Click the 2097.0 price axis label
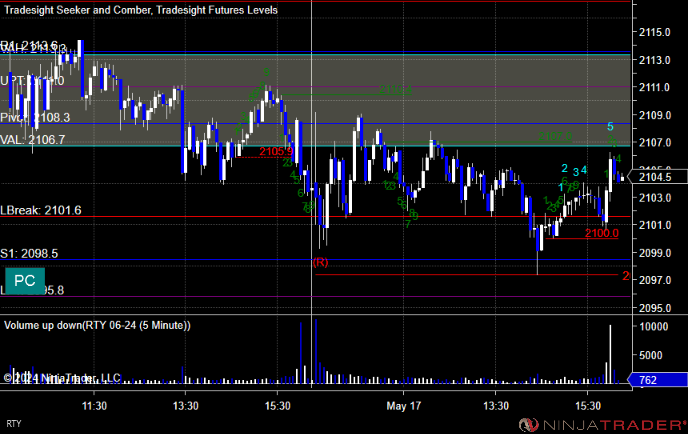 point(655,280)
